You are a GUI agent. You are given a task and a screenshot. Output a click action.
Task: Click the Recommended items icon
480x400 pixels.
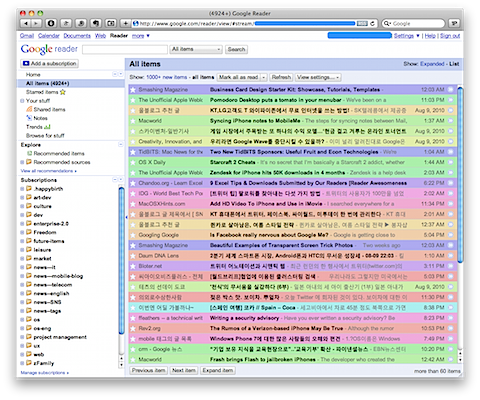29,153
